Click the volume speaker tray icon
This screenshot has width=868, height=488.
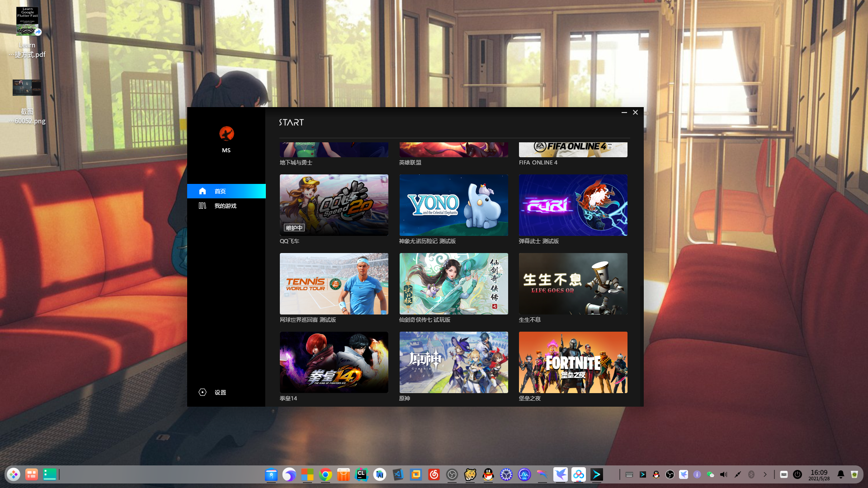pos(724,474)
